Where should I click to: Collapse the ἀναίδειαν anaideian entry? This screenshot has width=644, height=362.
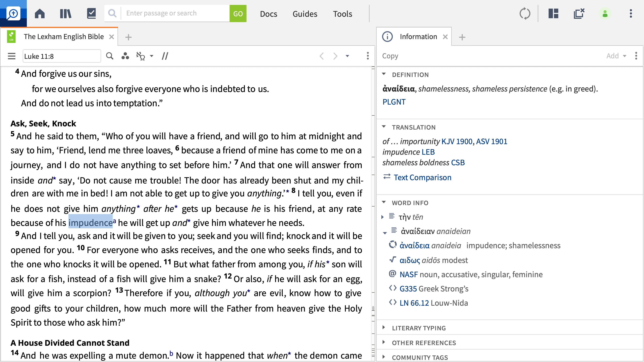pos(385,233)
